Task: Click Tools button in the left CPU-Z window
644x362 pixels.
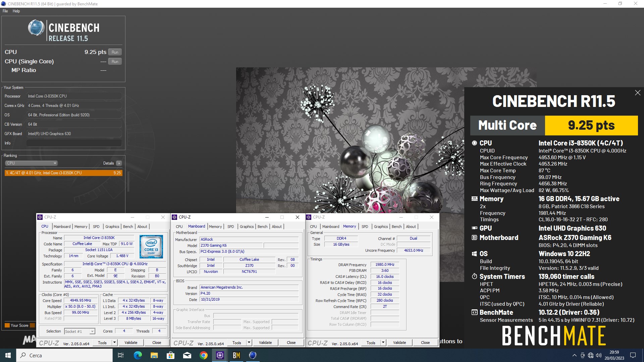Action: [x=102, y=343]
